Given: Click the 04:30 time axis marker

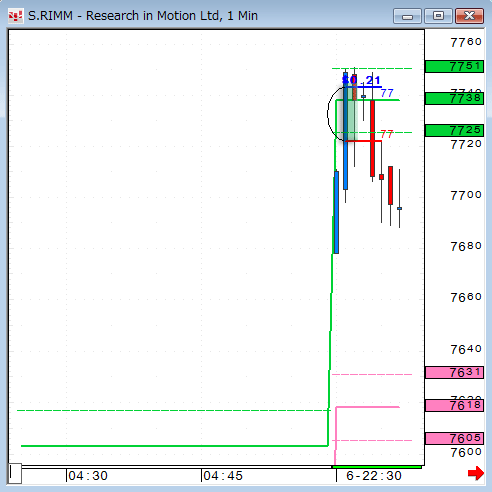Looking at the screenshot, I should [87, 476].
